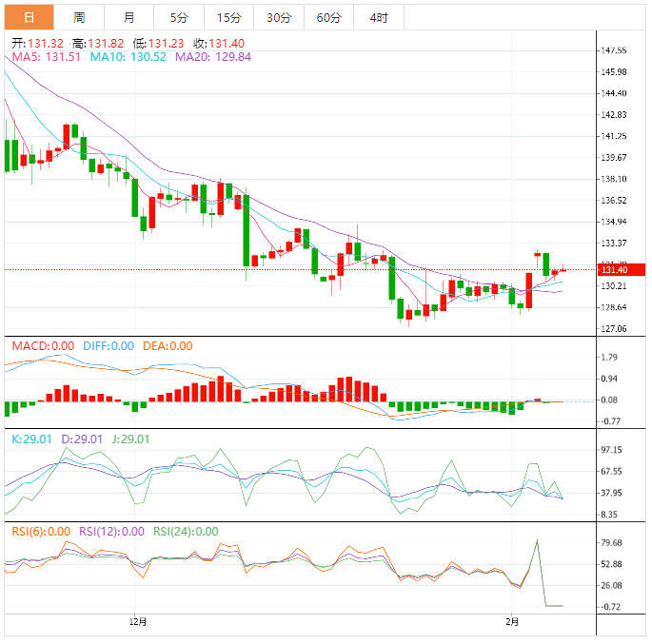Image resolution: width=652 pixels, height=644 pixels.
Task: Click the 12月 date axis marker
Action: tap(138, 622)
